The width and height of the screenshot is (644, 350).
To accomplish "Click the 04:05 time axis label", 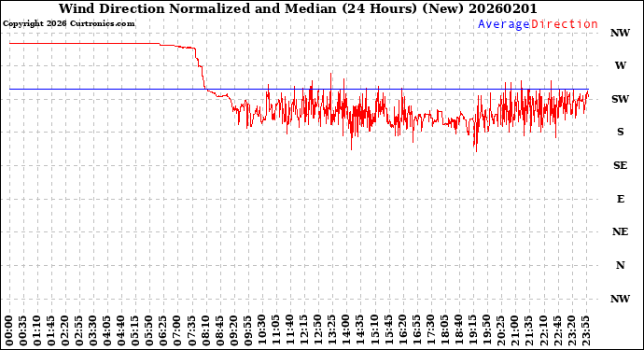I will coord(107,331).
